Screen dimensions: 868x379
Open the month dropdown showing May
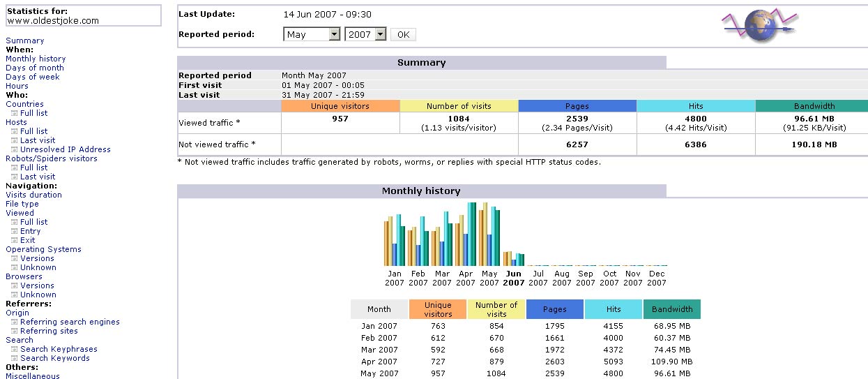(x=312, y=34)
